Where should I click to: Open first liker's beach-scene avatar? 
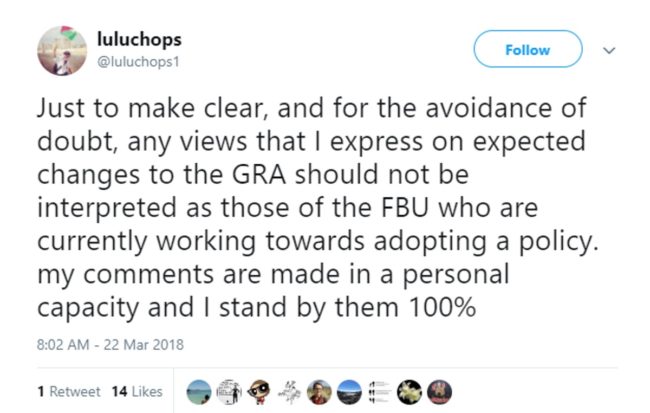pyautogui.click(x=198, y=390)
